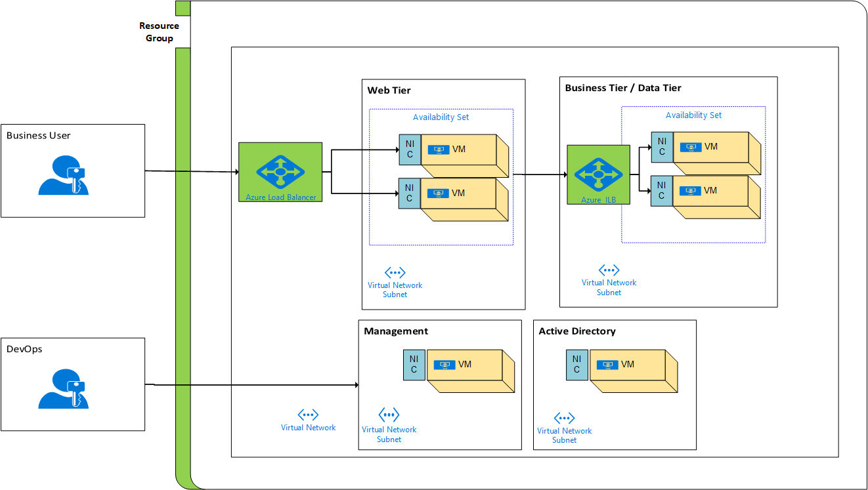The height and width of the screenshot is (490, 868).
Task: Click the 'Active Directory' title
Action: click(577, 331)
